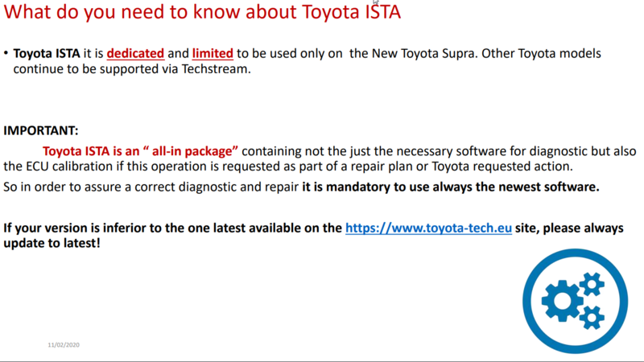
Task: Click the bullet point marker
Action: 6,53
